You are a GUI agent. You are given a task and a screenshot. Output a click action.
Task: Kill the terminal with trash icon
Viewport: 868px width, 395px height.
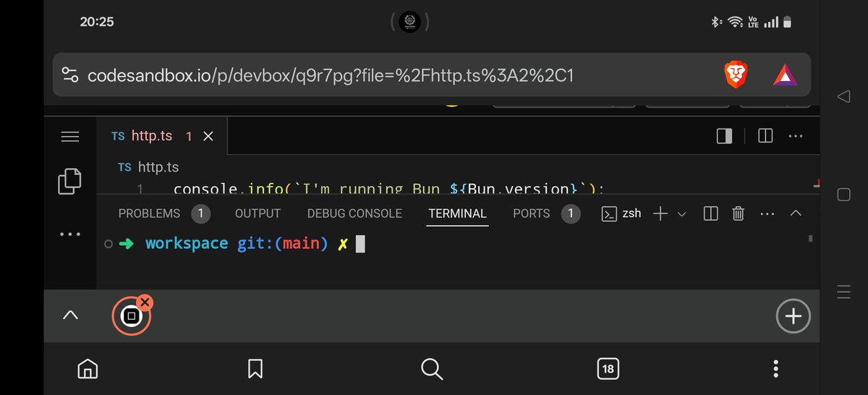738,213
